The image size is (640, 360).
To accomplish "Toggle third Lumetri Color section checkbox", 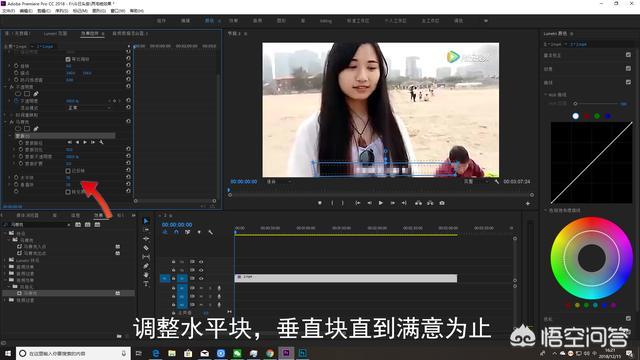I will (628, 82).
